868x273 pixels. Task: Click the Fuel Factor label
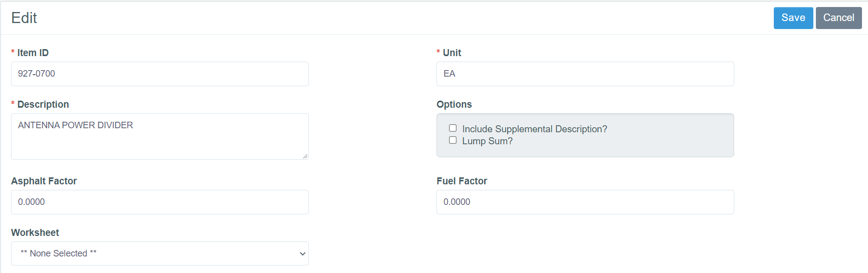[x=462, y=181]
